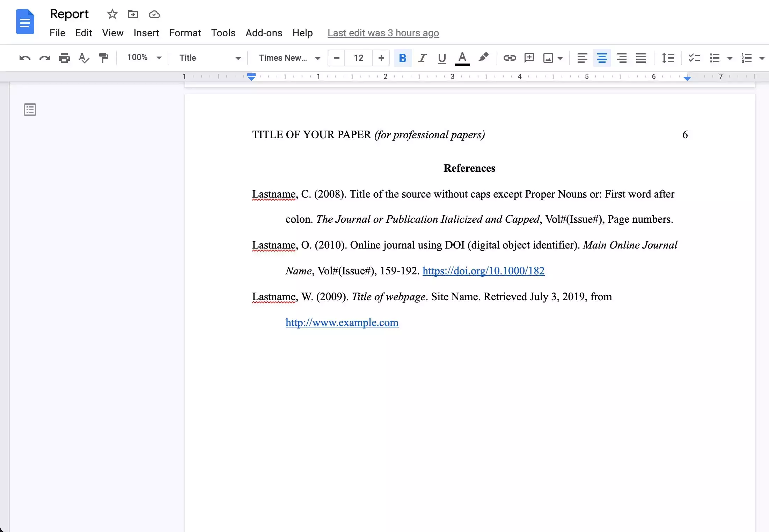Open line spacing options
This screenshot has height=532, width=769.
(668, 58)
